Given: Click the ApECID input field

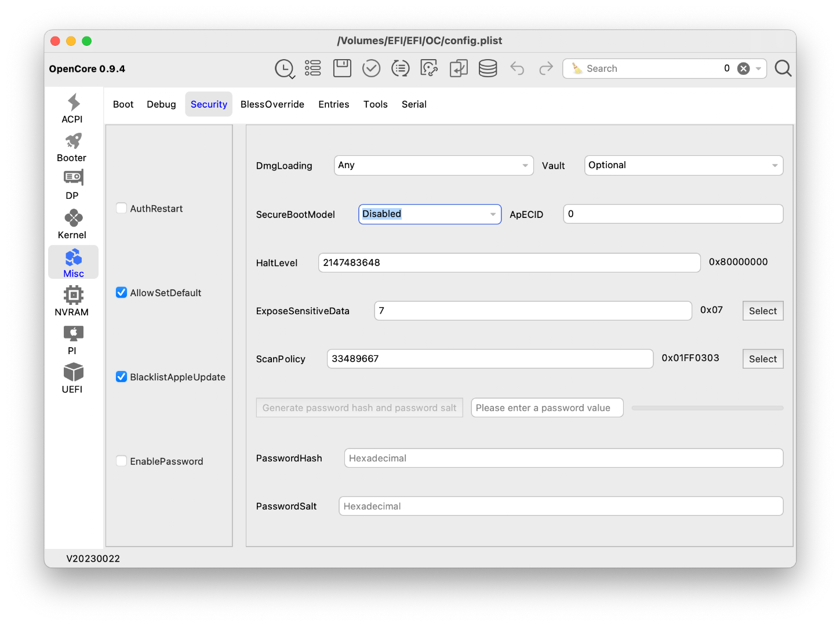Looking at the screenshot, I should coord(673,214).
